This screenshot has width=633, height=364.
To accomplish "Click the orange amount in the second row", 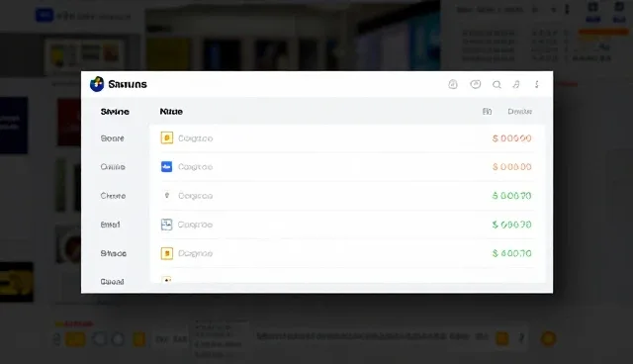I will click(x=512, y=166).
